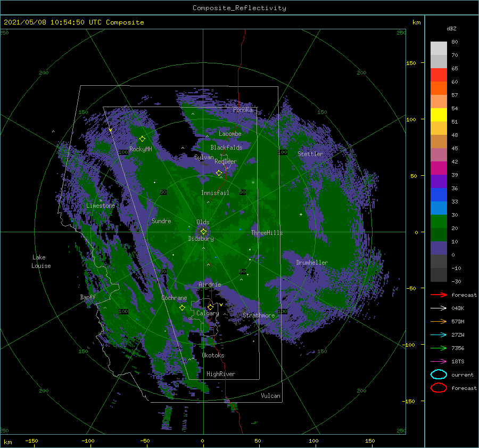Image resolution: width=479 pixels, height=448 pixels.
Task: Click the dark green 20–10 dBZ swatch
Action: [x=439, y=235]
